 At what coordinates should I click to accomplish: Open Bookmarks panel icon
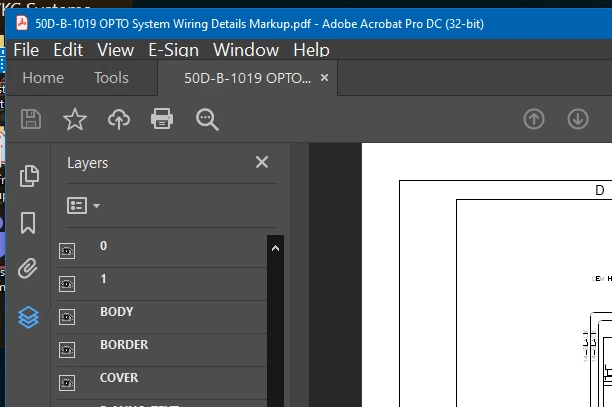click(28, 223)
